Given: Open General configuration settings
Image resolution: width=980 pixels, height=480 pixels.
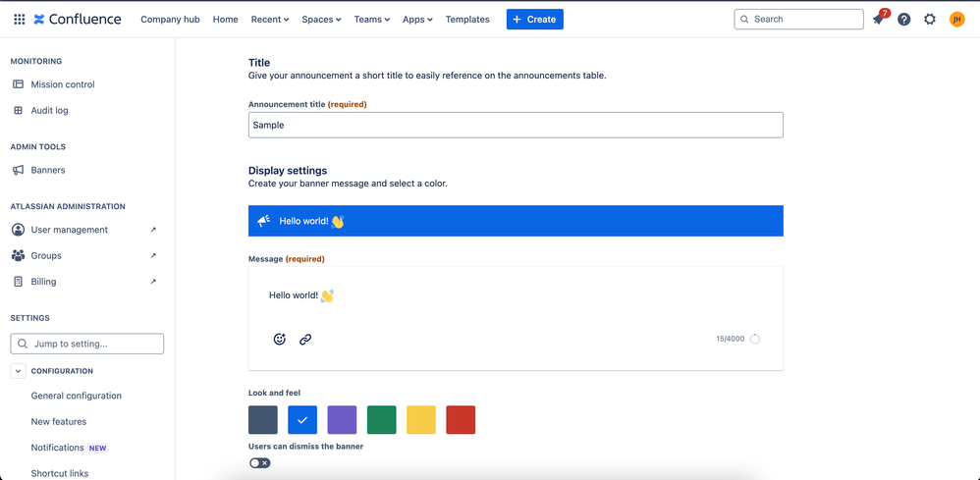Looking at the screenshot, I should pos(77,396).
